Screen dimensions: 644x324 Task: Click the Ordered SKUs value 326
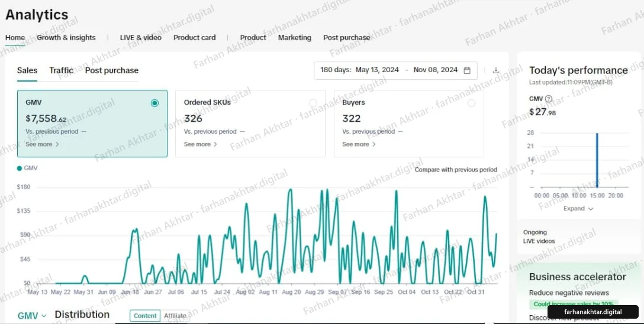point(193,118)
